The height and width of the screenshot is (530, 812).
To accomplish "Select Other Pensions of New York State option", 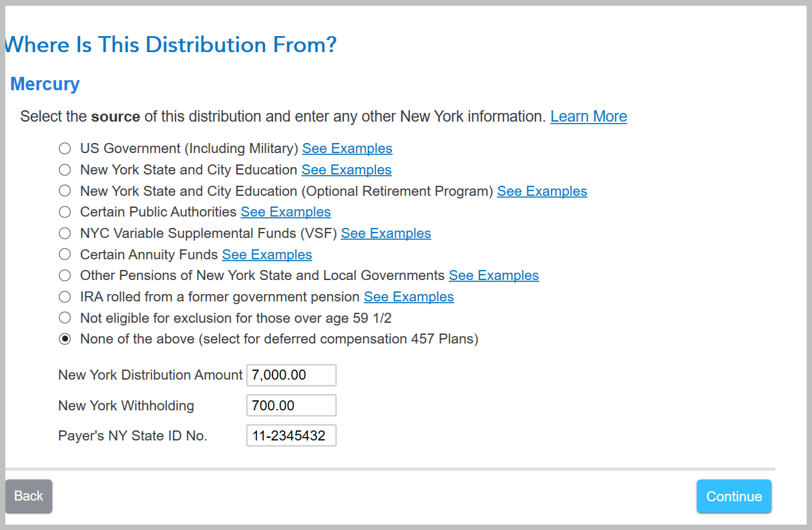I will (x=65, y=275).
